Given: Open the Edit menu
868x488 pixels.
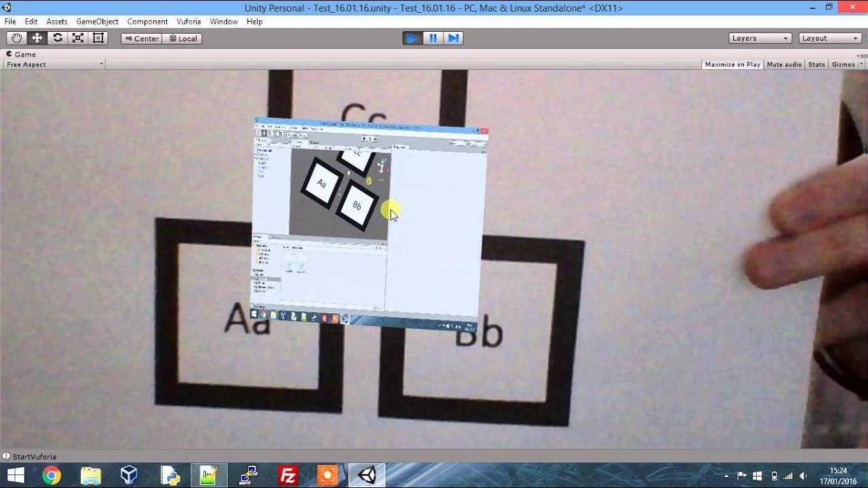Looking at the screenshot, I should tap(31, 22).
